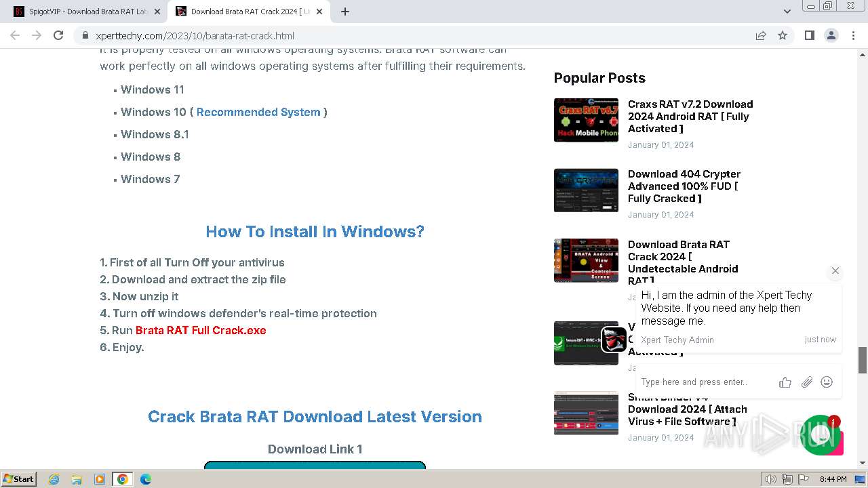Open Craxs RAT v7.2 Download post
The image size is (868, 488).
[x=690, y=116]
